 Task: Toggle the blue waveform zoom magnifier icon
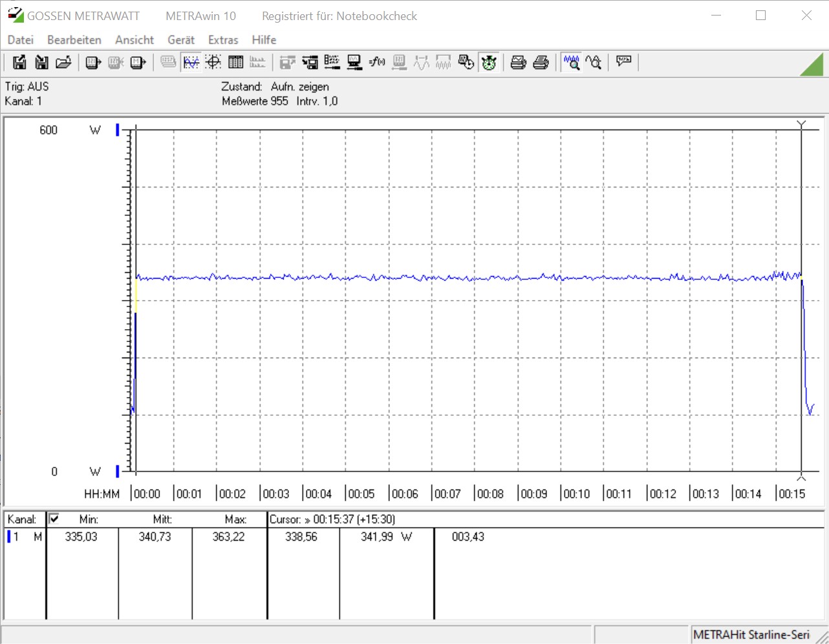pos(571,62)
